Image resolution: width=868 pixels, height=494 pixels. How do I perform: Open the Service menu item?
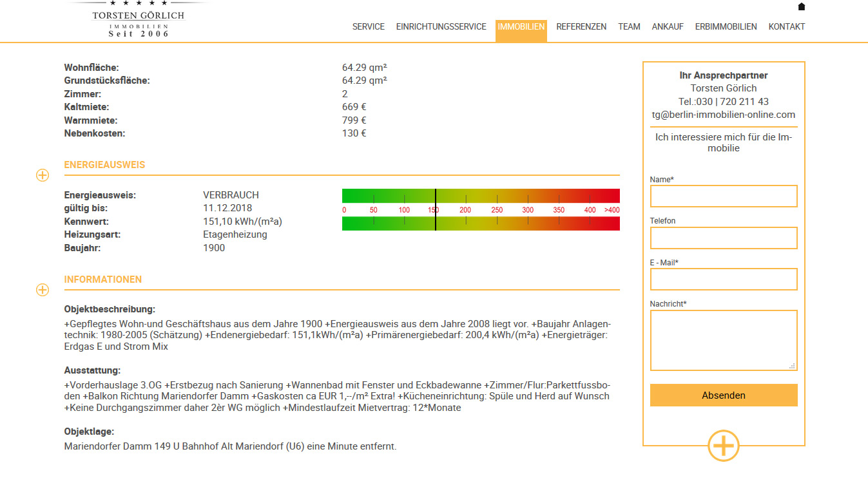coord(368,27)
